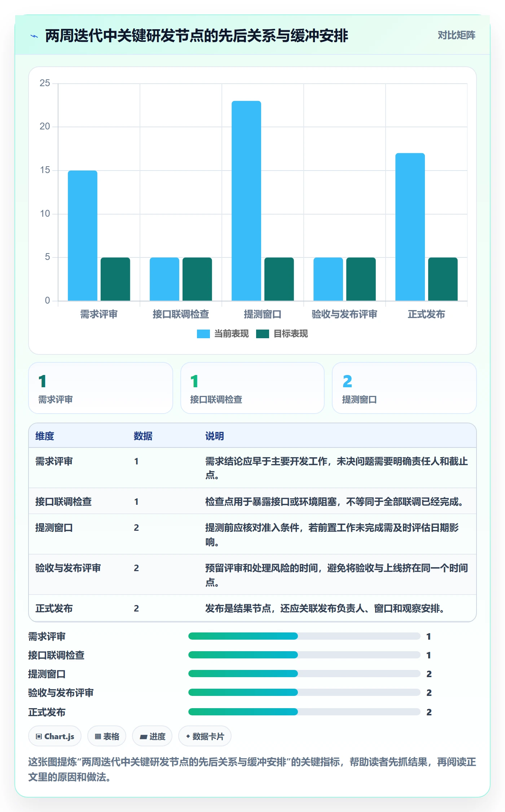Click the lightning bolt icon beside the title
Viewport: 505px width, 812px height.
click(x=34, y=36)
